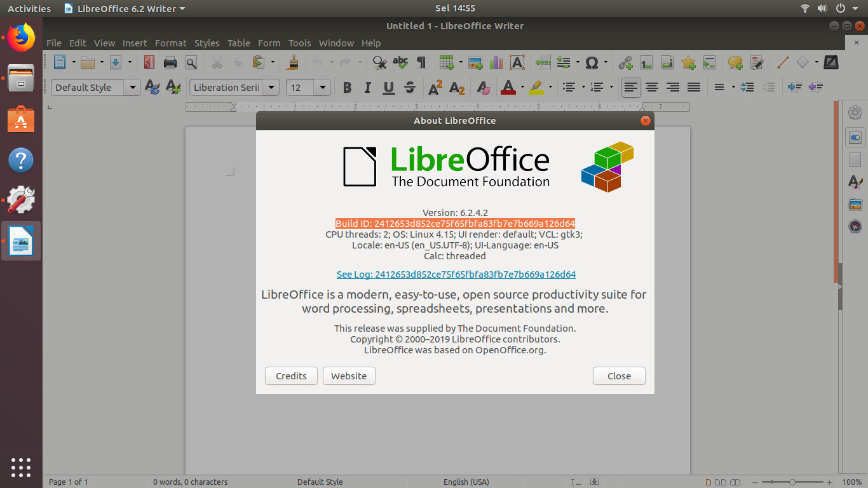Open the Styles menu
The image size is (868, 488).
tap(207, 43)
